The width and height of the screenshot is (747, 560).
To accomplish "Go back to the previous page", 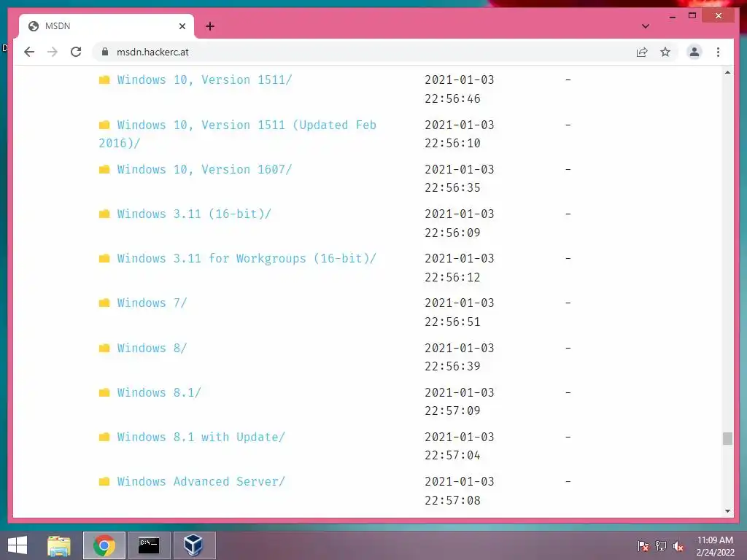I will (x=29, y=52).
